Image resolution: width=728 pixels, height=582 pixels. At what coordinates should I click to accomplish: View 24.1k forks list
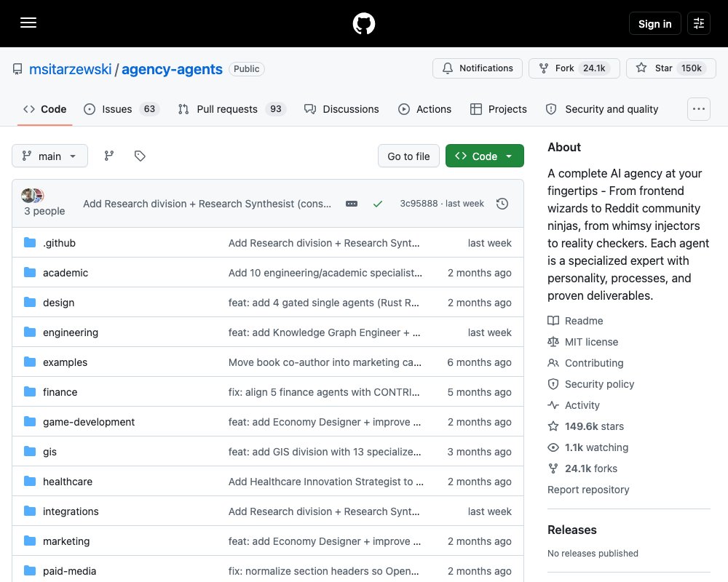582,469
